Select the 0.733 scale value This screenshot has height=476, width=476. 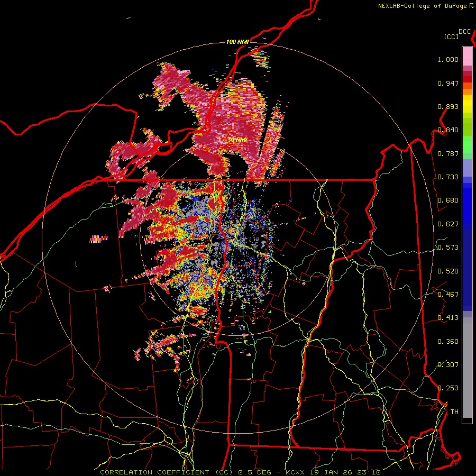(x=448, y=177)
